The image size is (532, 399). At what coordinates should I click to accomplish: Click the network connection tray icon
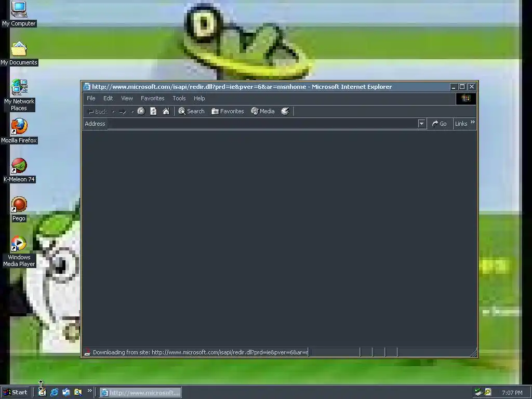click(478, 393)
